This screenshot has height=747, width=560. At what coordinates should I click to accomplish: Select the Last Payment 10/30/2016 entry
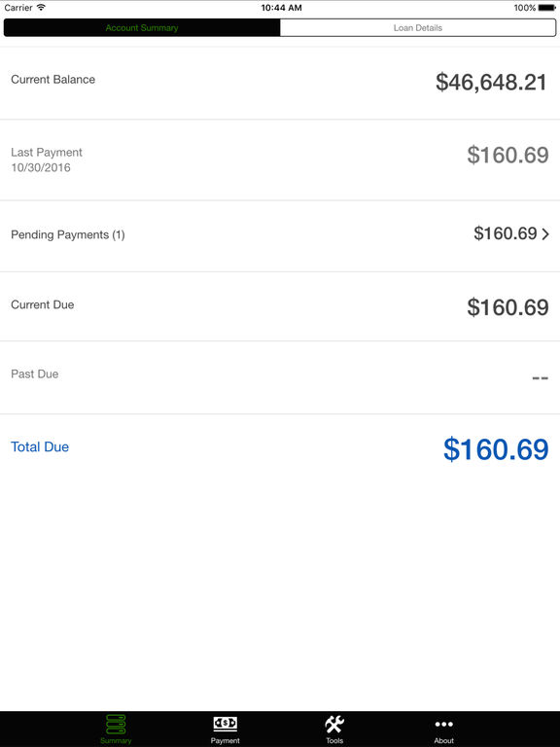47,160
